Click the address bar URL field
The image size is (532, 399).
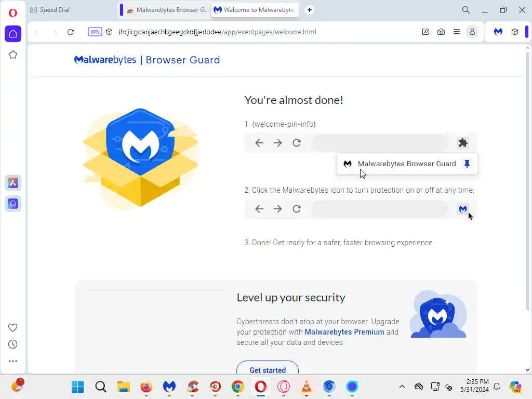218,32
